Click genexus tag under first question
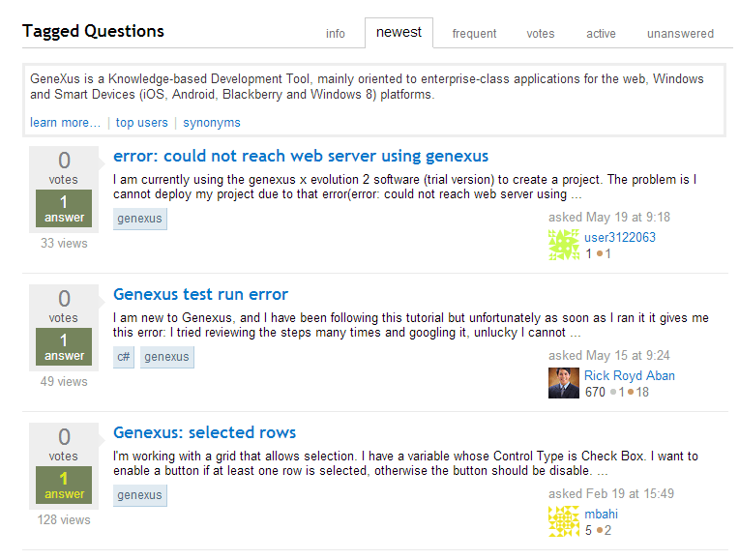The height and width of the screenshot is (560, 739). (140, 219)
